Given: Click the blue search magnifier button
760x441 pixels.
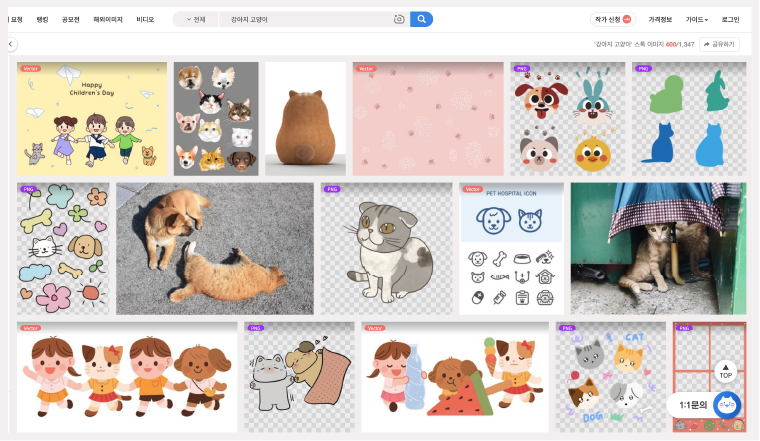Looking at the screenshot, I should point(421,19).
